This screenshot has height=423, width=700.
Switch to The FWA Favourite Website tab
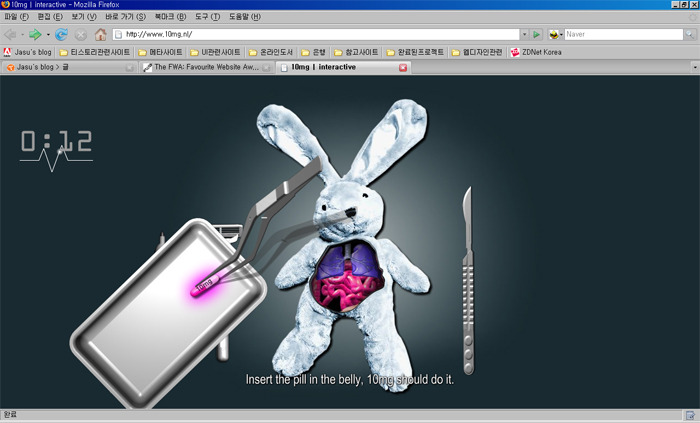click(205, 67)
